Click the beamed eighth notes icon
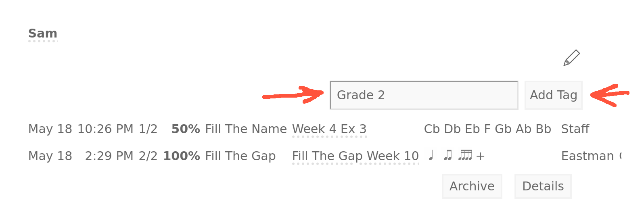 [447, 155]
